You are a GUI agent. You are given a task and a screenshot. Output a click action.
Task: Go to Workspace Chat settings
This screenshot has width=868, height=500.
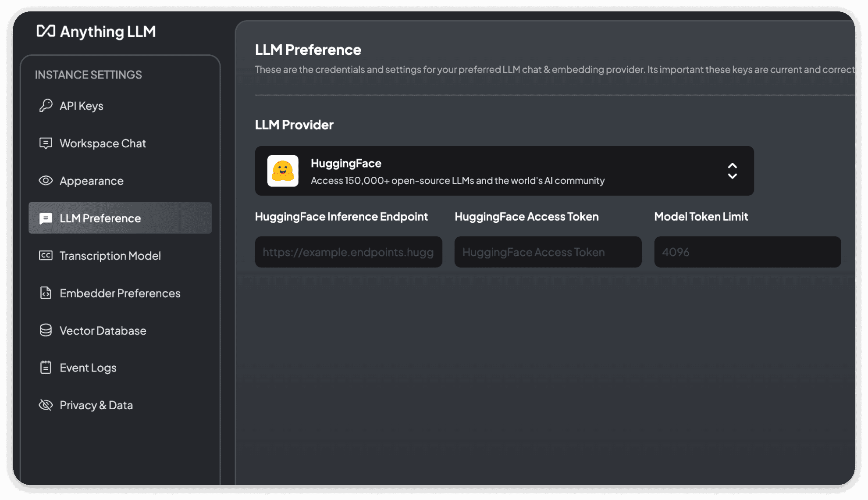click(120, 143)
